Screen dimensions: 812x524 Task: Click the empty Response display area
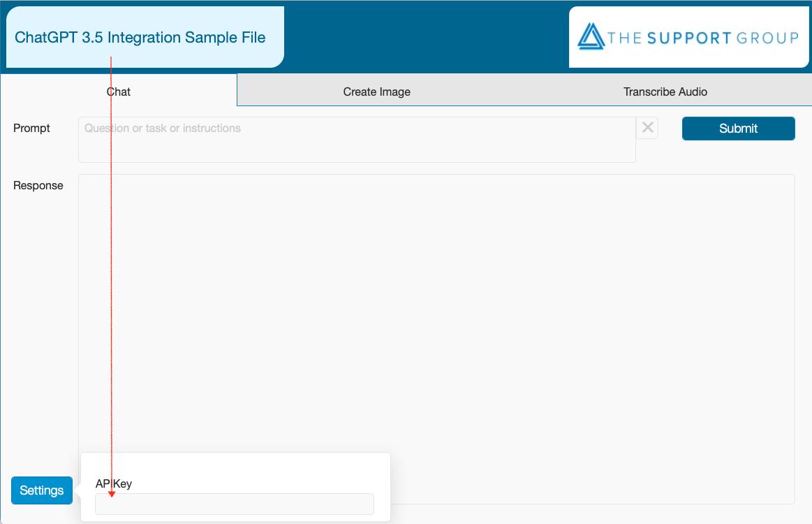437,335
